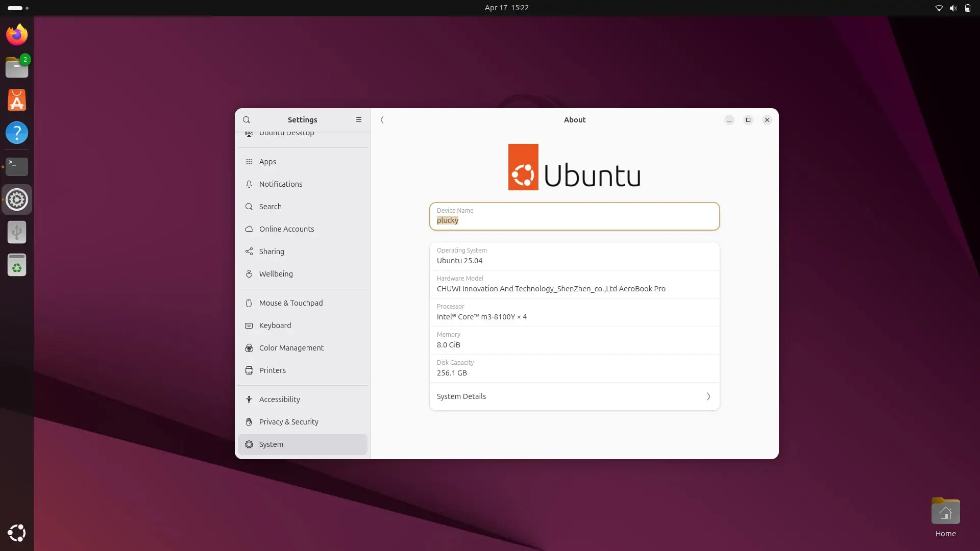
Task: Open Terminal from the dock
Action: [x=17, y=166]
